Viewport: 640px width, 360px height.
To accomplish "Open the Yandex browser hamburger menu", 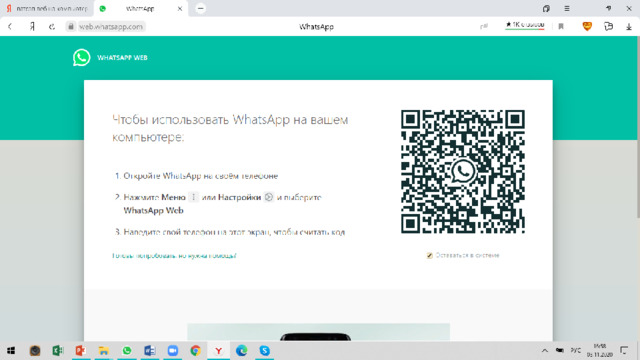I will click(x=567, y=9).
